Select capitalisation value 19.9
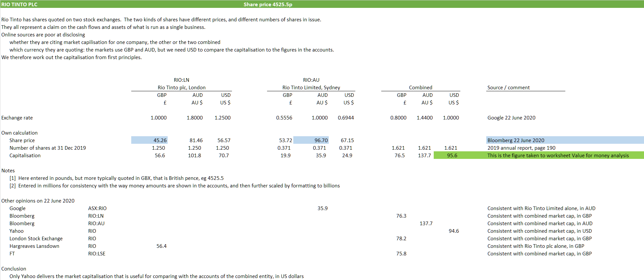This screenshot has width=644, height=280. (x=285, y=155)
